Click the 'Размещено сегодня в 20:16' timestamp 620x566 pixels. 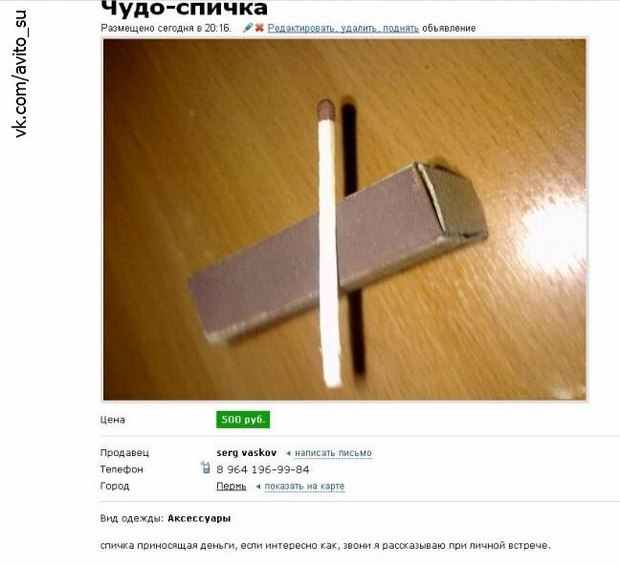point(166,28)
